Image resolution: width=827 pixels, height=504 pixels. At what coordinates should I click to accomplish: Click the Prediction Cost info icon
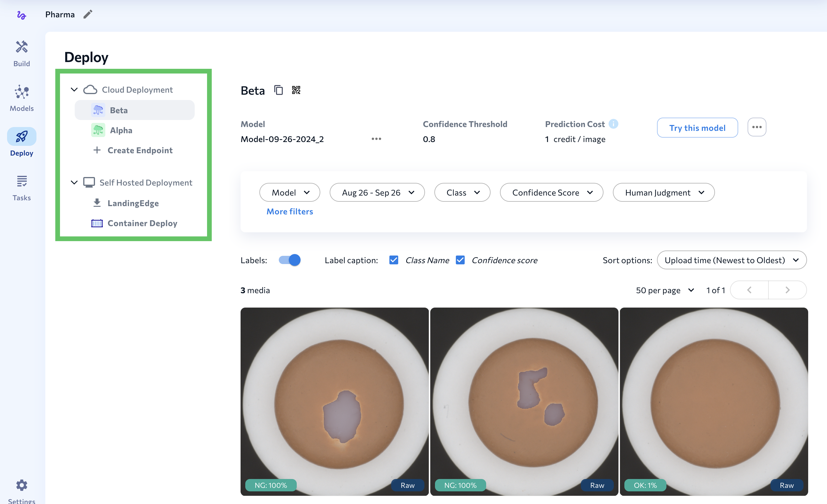[x=613, y=124]
